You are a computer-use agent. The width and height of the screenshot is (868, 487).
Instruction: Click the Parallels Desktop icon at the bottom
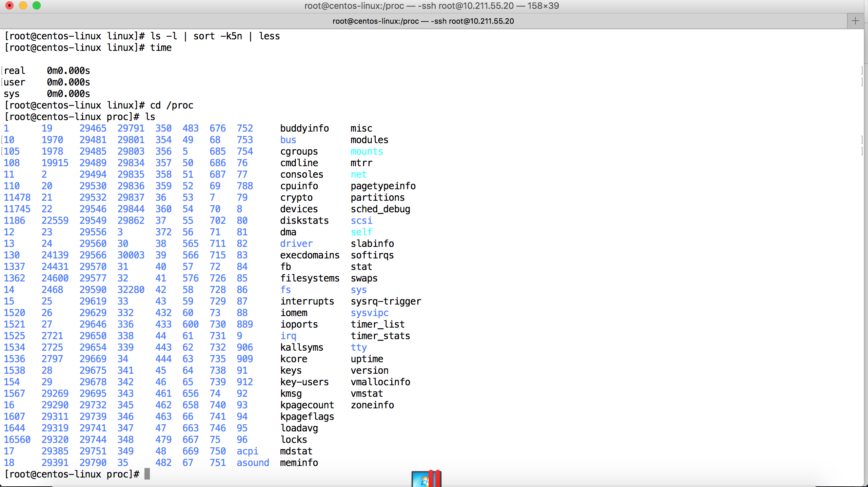click(426, 479)
